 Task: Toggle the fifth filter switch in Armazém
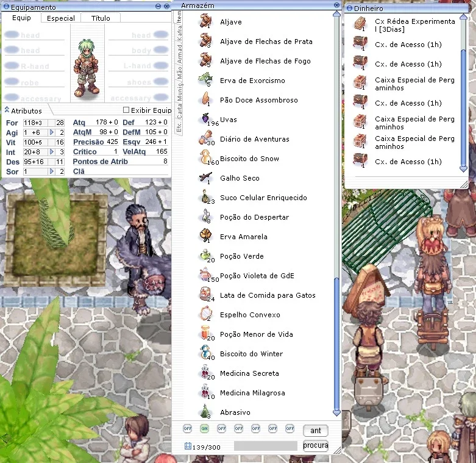pyautogui.click(x=255, y=428)
